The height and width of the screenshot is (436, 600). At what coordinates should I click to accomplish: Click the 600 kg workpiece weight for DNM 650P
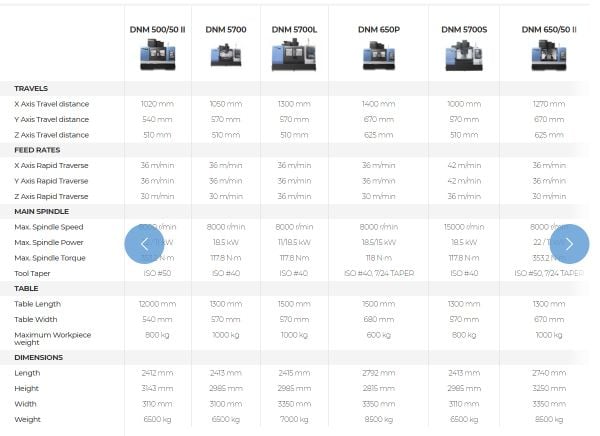379,335
